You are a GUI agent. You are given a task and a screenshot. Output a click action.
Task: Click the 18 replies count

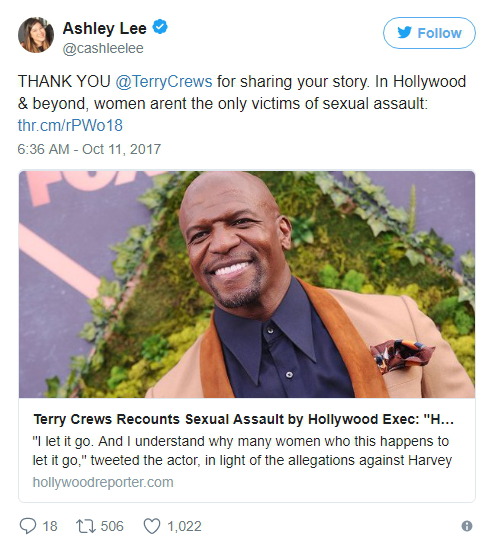pos(50,526)
